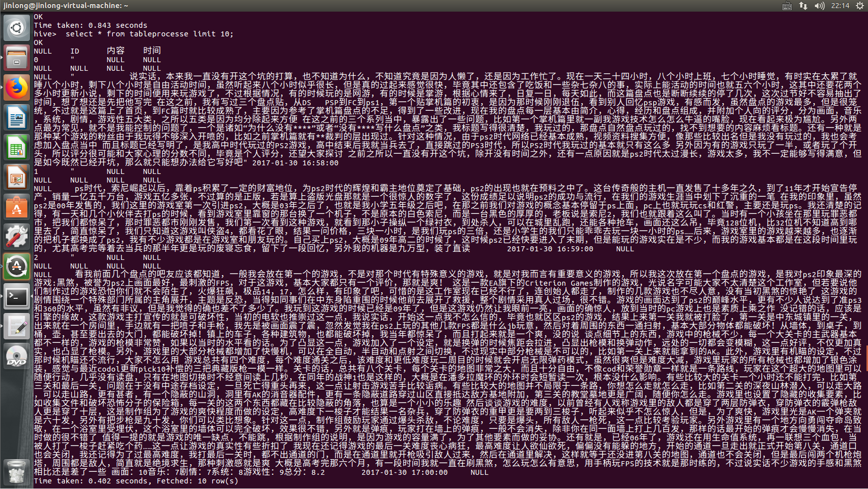This screenshot has width=868, height=489.
Task: Open Software Updater in launcher
Action: click(17, 266)
